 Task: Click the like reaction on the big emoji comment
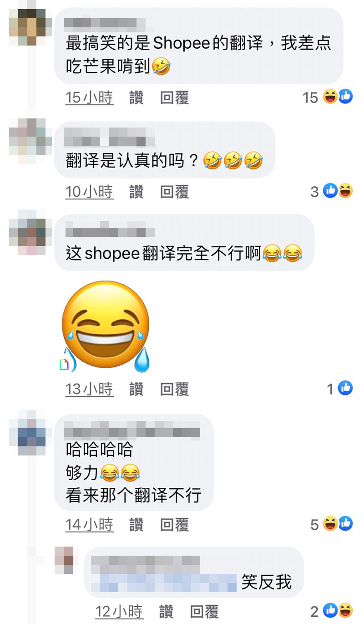point(345,388)
